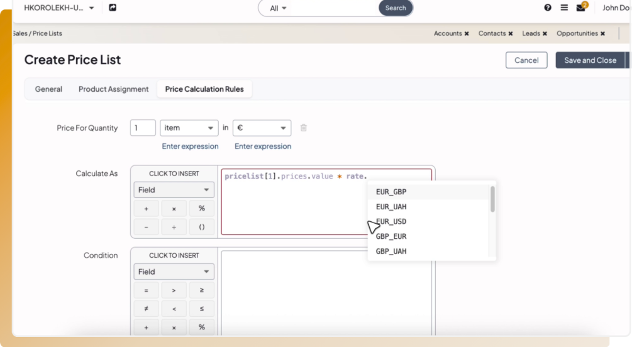Screen dimensions: 644x347
Task: Open the euro currency dropdown
Action: (262, 128)
